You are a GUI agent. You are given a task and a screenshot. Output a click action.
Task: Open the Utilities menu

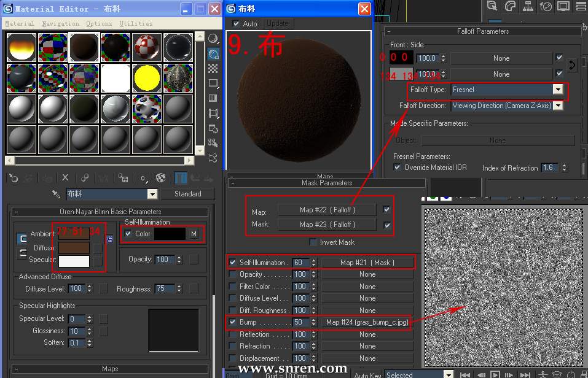click(136, 23)
